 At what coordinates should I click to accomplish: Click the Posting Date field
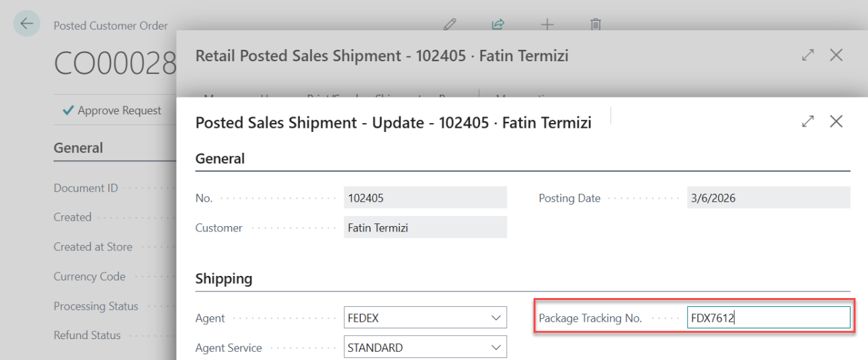[768, 198]
